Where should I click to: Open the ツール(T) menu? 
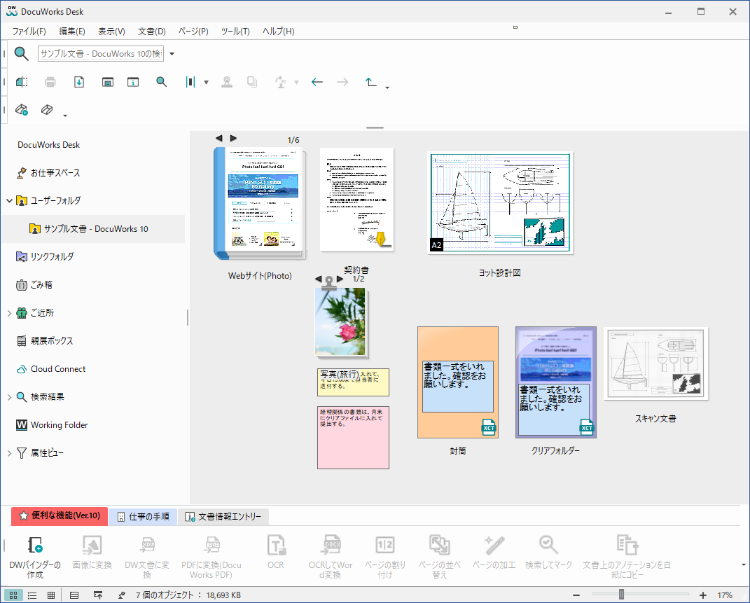click(x=235, y=31)
